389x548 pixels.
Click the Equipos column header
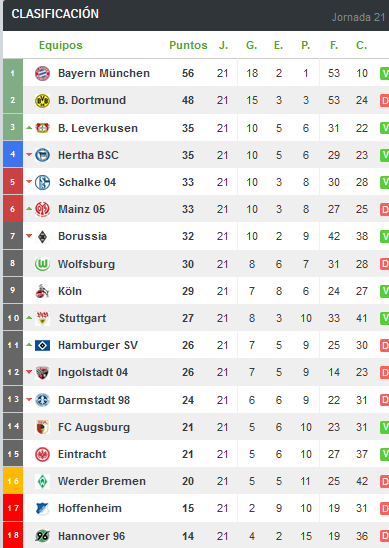click(x=60, y=45)
